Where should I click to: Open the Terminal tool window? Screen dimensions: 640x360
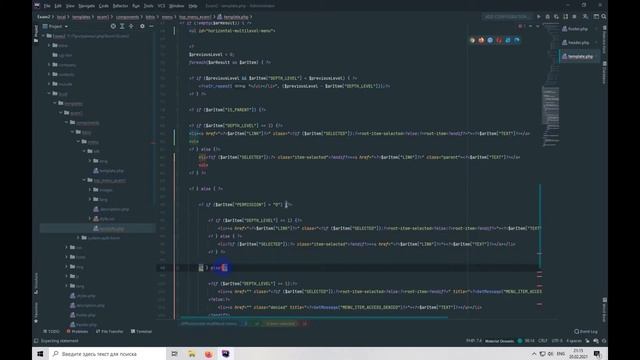(141, 331)
